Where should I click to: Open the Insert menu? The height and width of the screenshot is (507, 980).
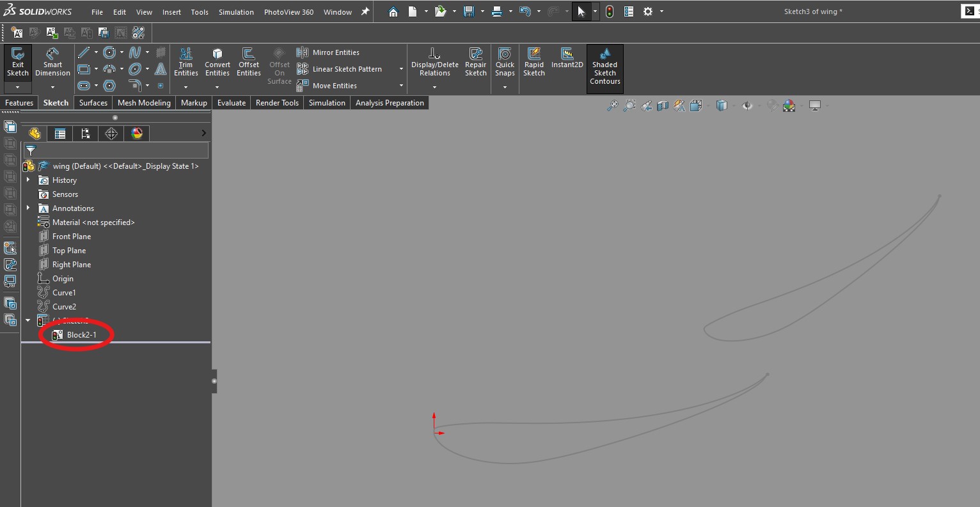(171, 12)
